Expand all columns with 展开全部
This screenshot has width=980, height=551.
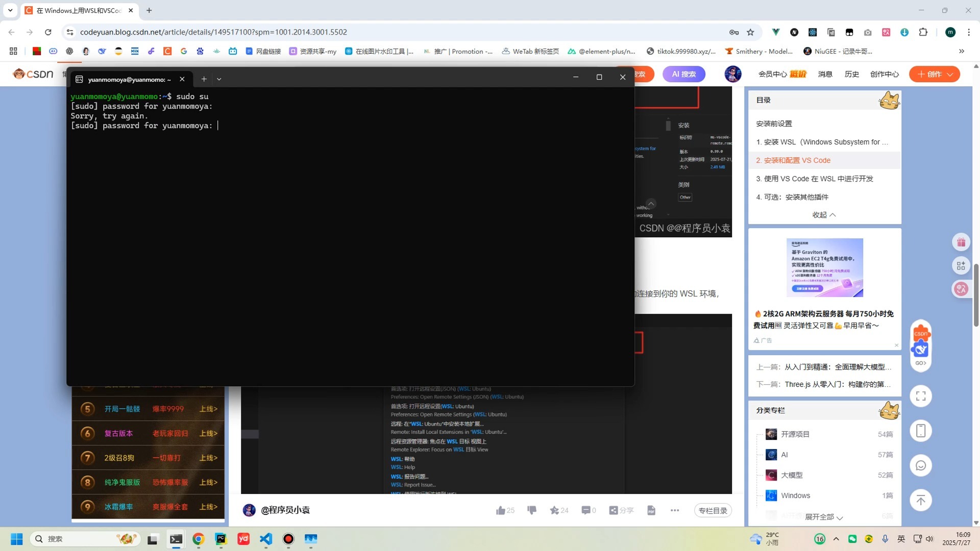tap(824, 517)
